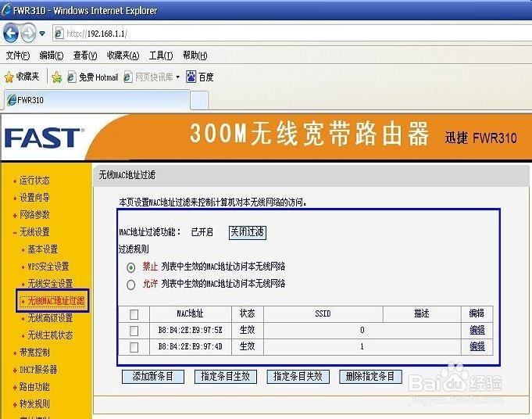532x419 pixels.
Task: Click the MAC address B8:B4:2E:B9:97:5E cell
Action: click(191, 330)
